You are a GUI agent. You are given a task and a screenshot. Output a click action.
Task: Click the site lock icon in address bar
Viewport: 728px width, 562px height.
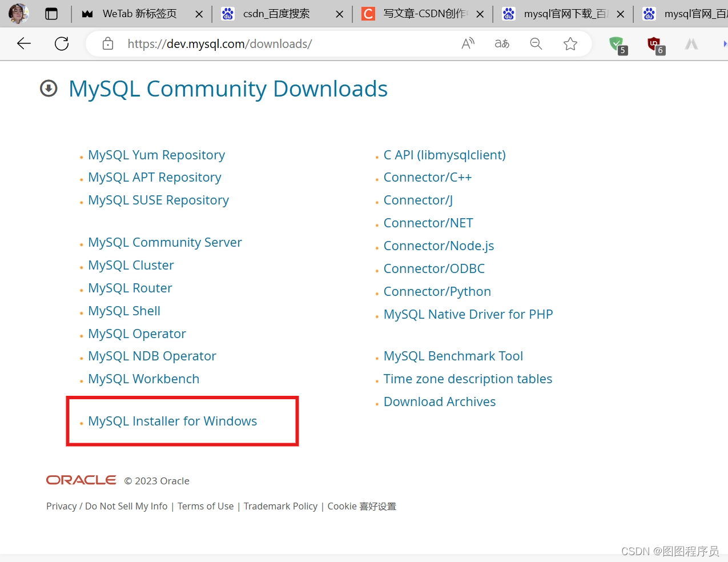click(x=108, y=43)
